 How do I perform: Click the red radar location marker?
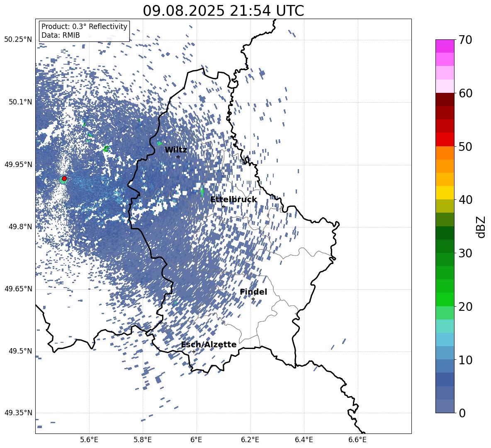coord(64,178)
